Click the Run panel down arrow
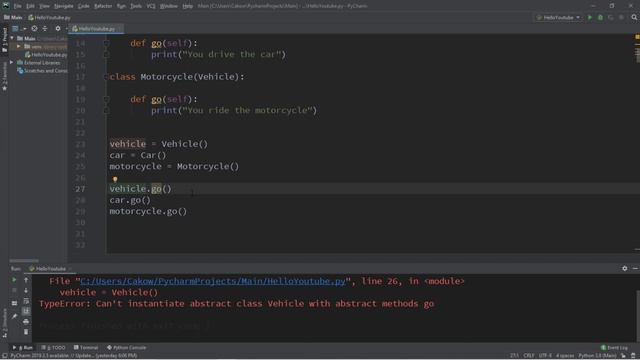Image resolution: width=640 pixels, height=360 pixels. (26, 290)
